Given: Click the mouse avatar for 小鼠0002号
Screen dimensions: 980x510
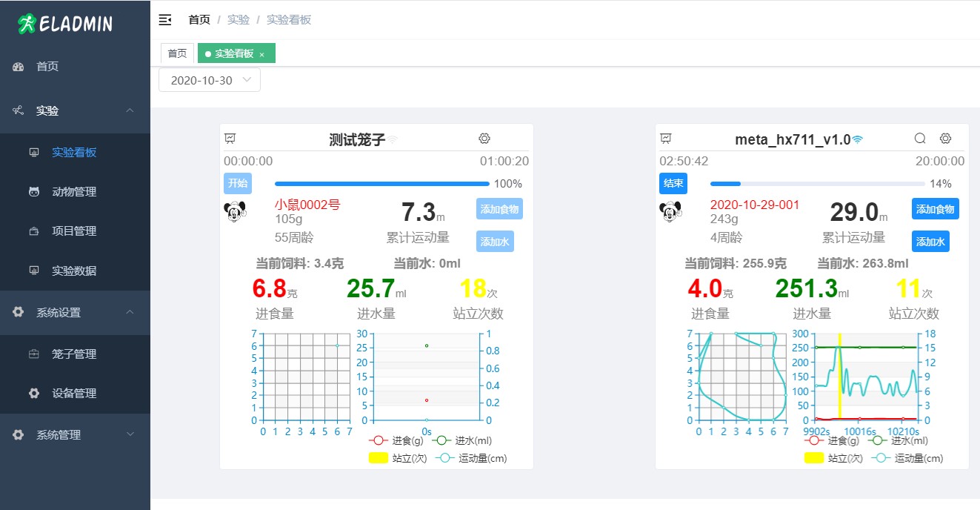Looking at the screenshot, I should click(x=235, y=212).
